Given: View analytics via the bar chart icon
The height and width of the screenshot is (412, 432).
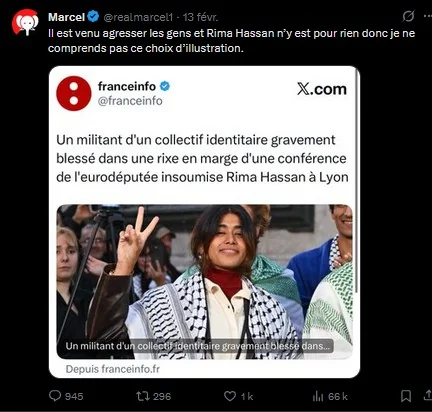Looking at the screenshot, I should pos(318,396).
